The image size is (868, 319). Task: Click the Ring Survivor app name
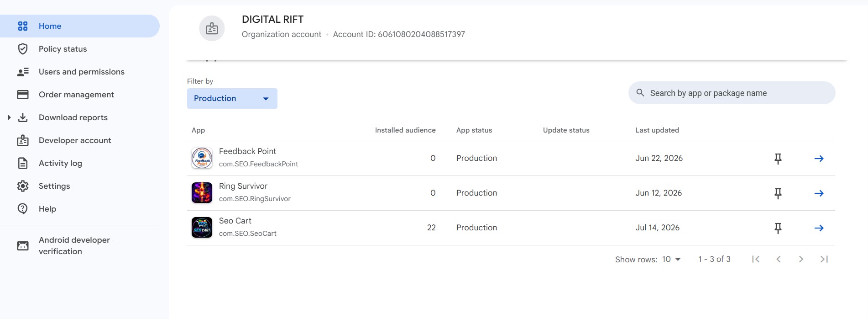243,186
